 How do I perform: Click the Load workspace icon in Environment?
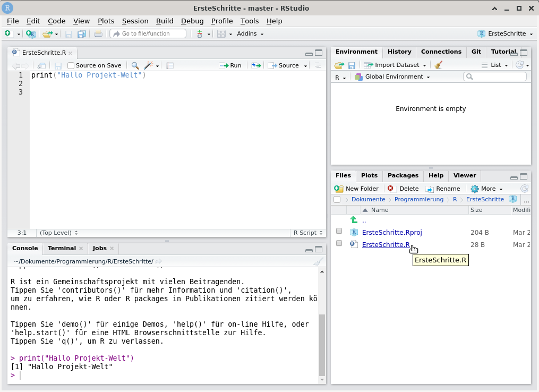339,65
